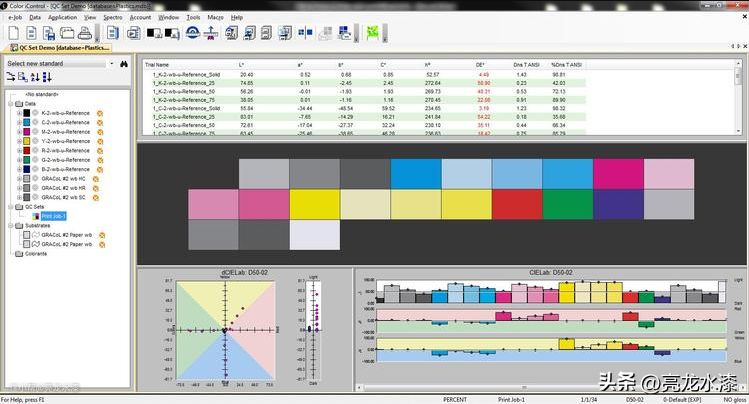Open the Spectro menu
749x404 pixels.
(112, 17)
